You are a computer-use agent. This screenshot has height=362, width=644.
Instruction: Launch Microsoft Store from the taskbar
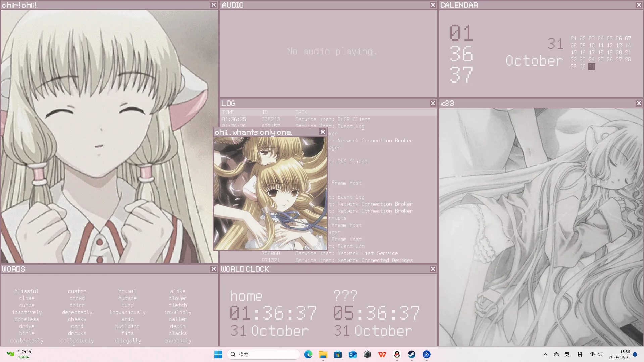pyautogui.click(x=338, y=354)
